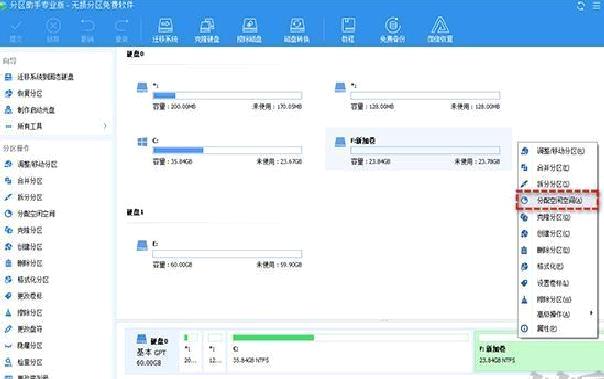Image resolution: width=604 pixels, height=379 pixels.
Task: Select the F:新加卷 partition tile
Action: click(x=418, y=149)
